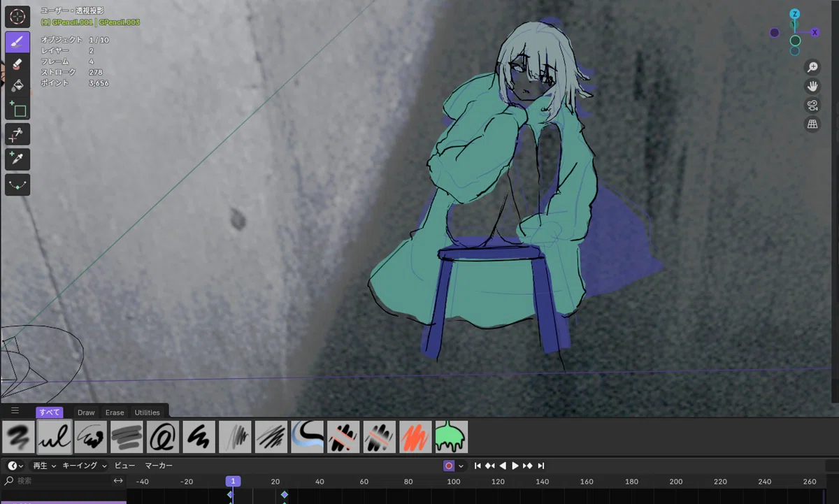Choose the Fill bucket tool

pyautogui.click(x=17, y=85)
